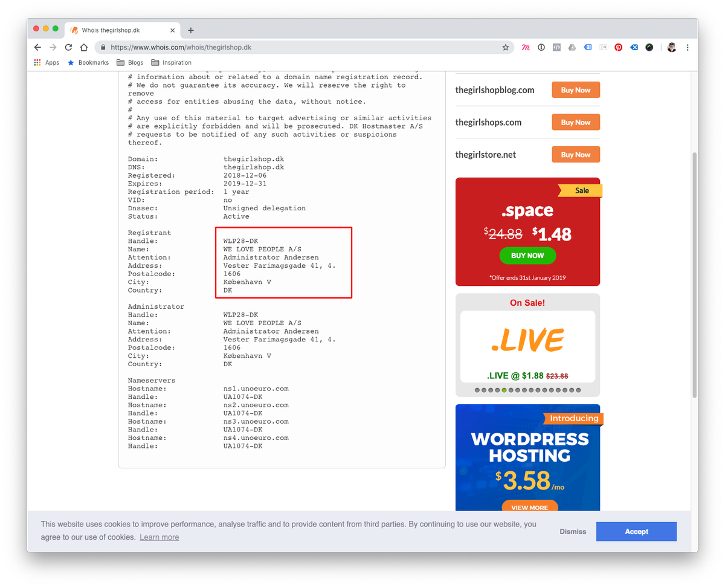The height and width of the screenshot is (588, 725).
Task: Open the browser home page
Action: click(x=84, y=47)
